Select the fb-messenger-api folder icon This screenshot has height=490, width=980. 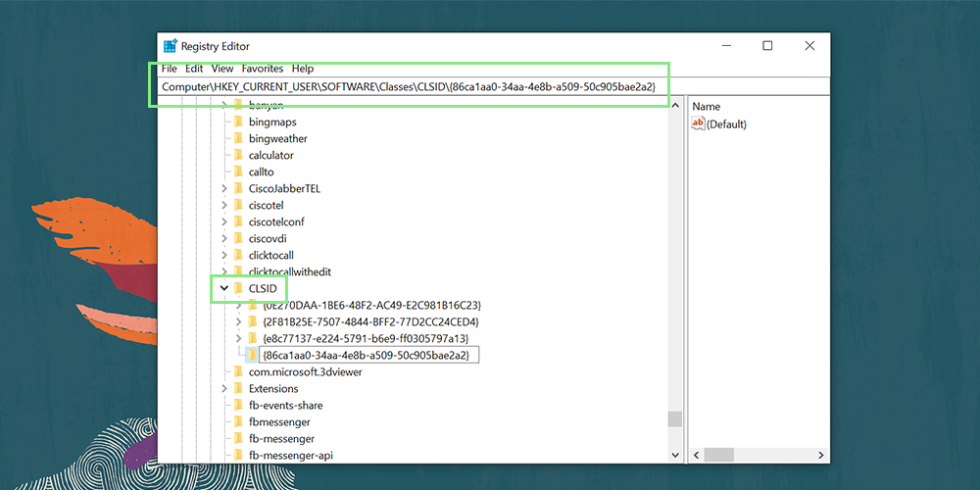click(237, 455)
